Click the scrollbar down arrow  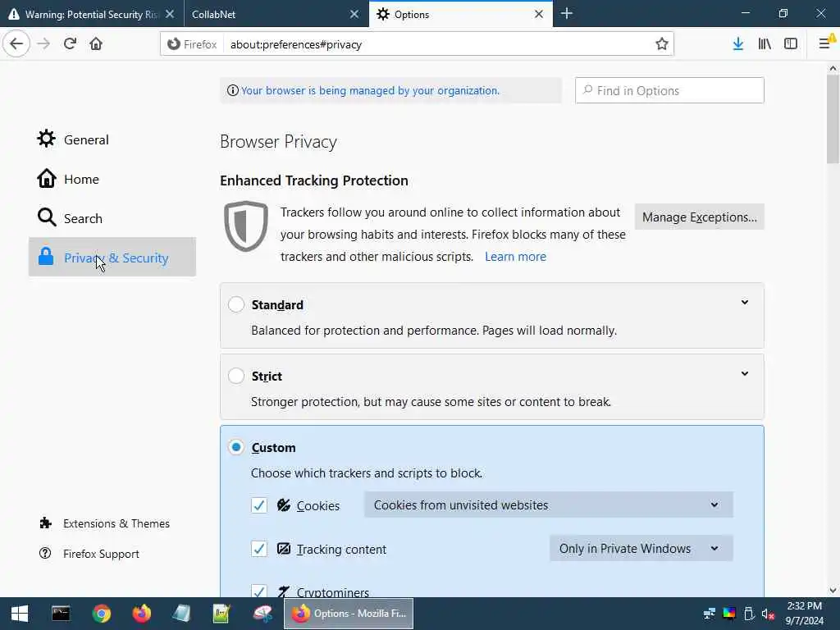833,591
